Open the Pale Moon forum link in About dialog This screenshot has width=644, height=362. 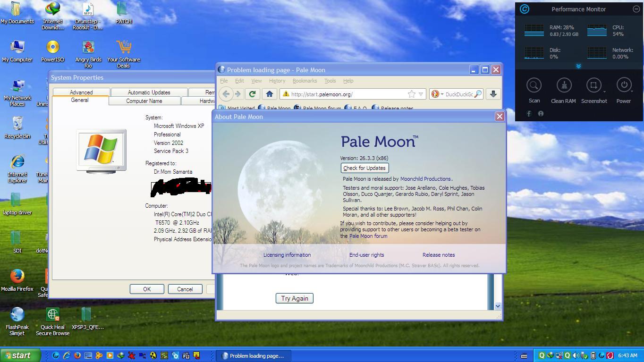(x=368, y=236)
